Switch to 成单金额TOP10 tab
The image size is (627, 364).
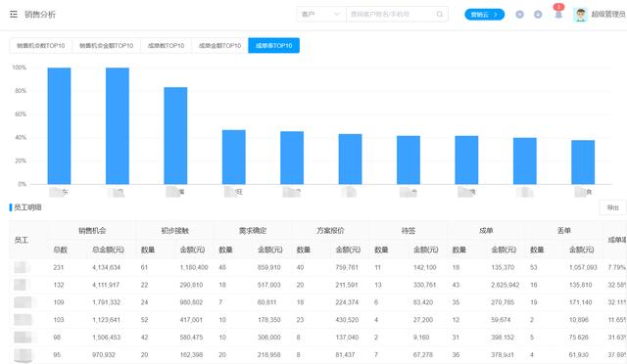tap(219, 46)
